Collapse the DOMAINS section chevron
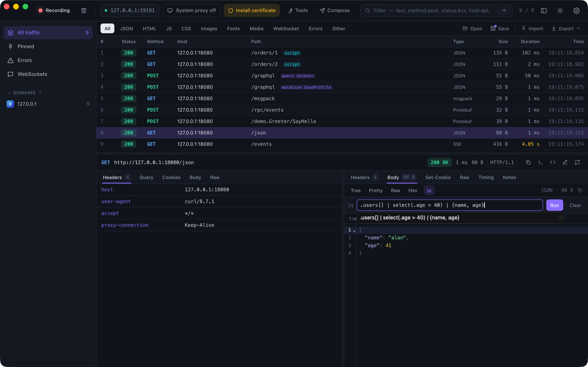The height and width of the screenshot is (367, 588). pos(9,93)
